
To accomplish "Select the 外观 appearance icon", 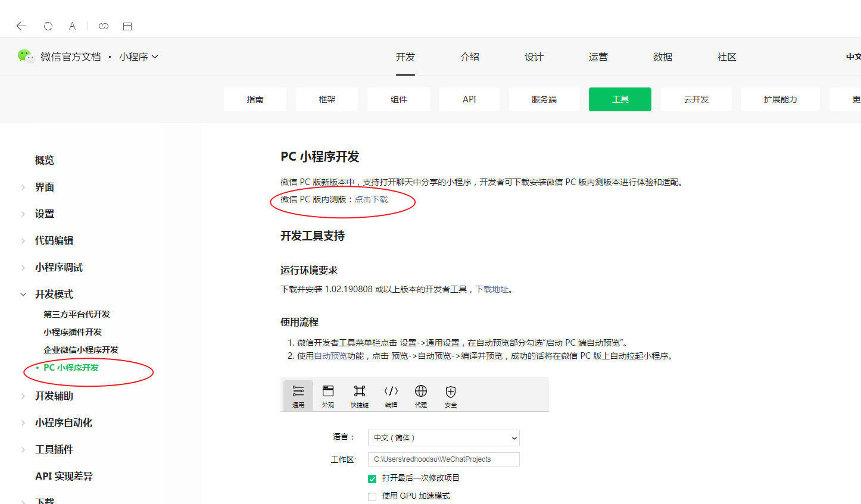I will pyautogui.click(x=328, y=396).
